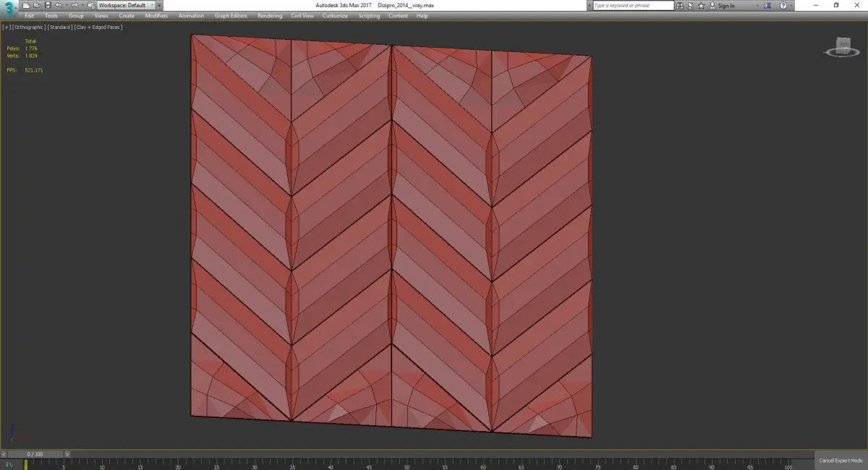The height and width of the screenshot is (470, 868).
Task: Open the Scripting menu
Action: click(x=369, y=16)
